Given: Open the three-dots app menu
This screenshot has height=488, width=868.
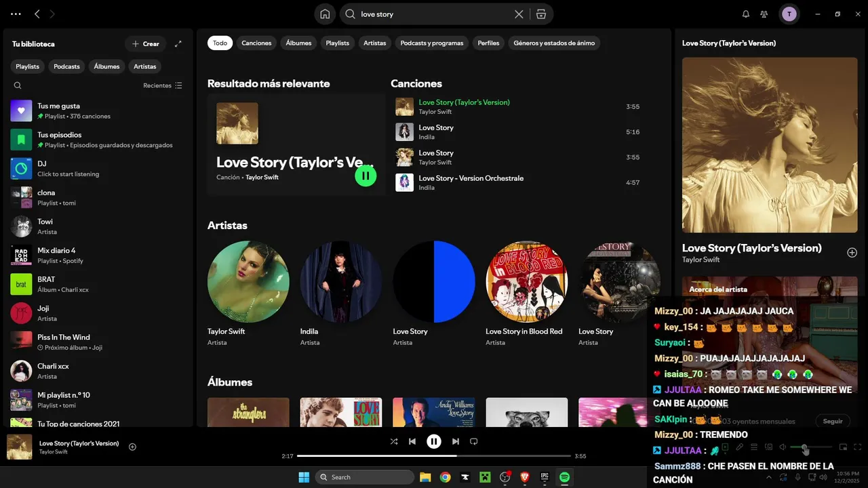Looking at the screenshot, I should click(x=16, y=14).
